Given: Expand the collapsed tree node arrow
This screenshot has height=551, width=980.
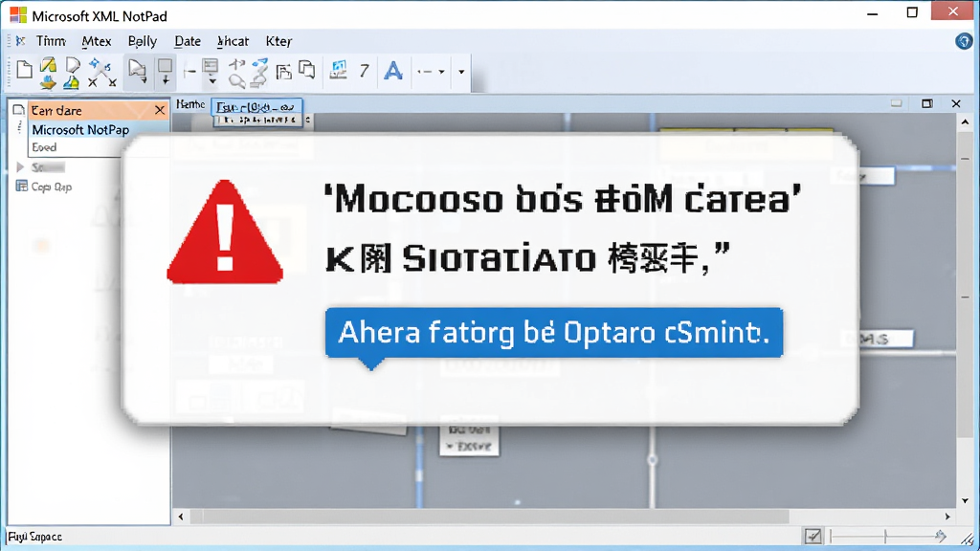Looking at the screenshot, I should (x=20, y=166).
